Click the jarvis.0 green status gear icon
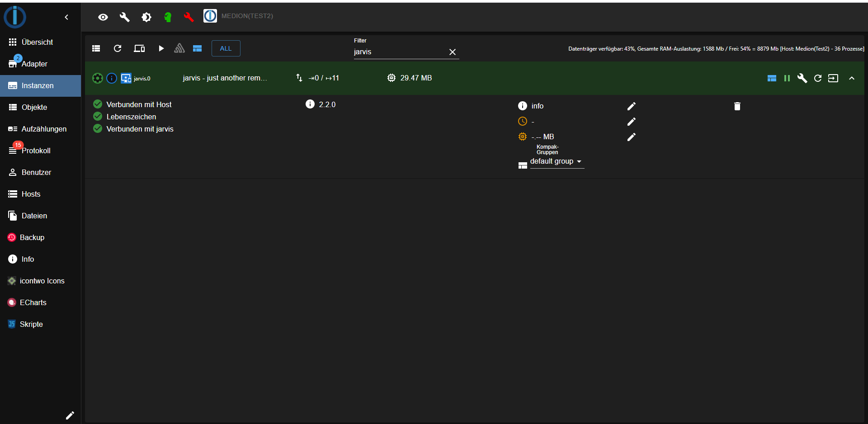This screenshot has height=424, width=868. 97,78
